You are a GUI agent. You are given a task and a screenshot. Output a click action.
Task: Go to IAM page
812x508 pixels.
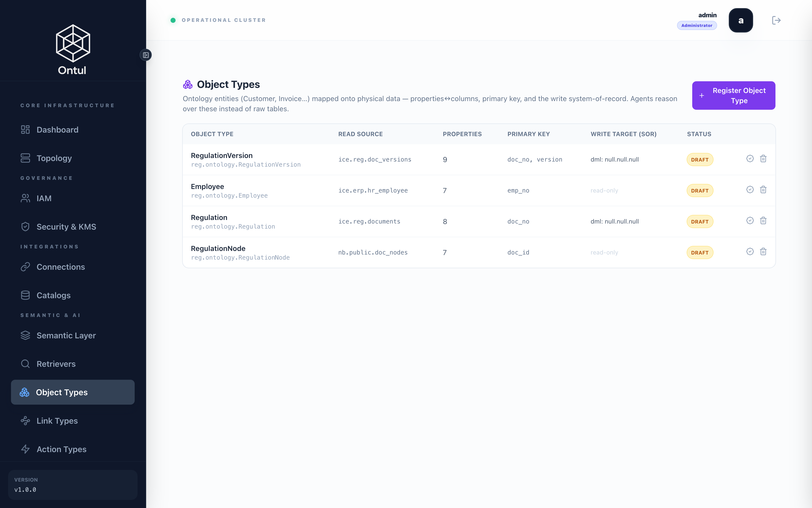[73, 198]
